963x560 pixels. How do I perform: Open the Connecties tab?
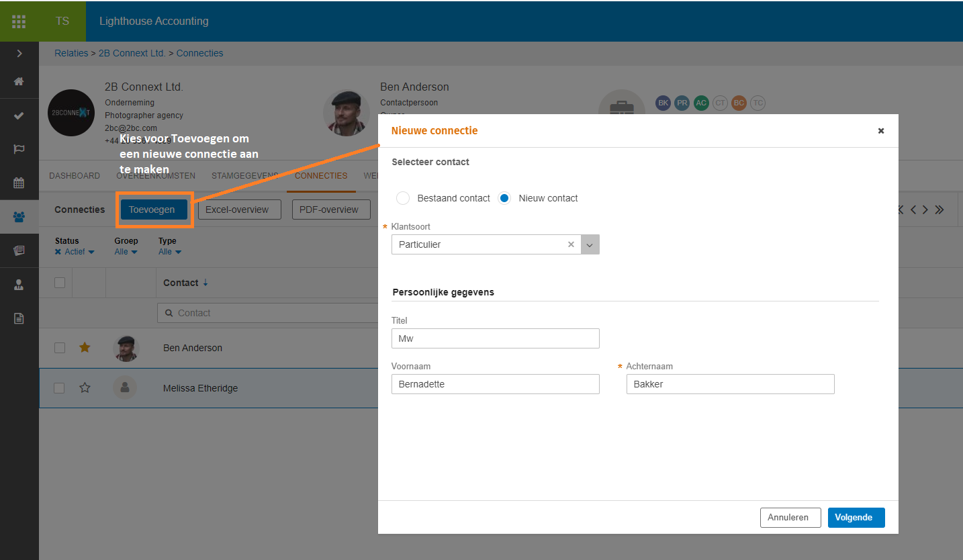pyautogui.click(x=321, y=176)
